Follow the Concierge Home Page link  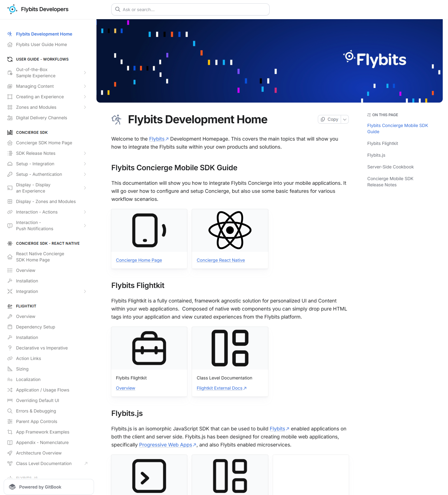pos(139,260)
